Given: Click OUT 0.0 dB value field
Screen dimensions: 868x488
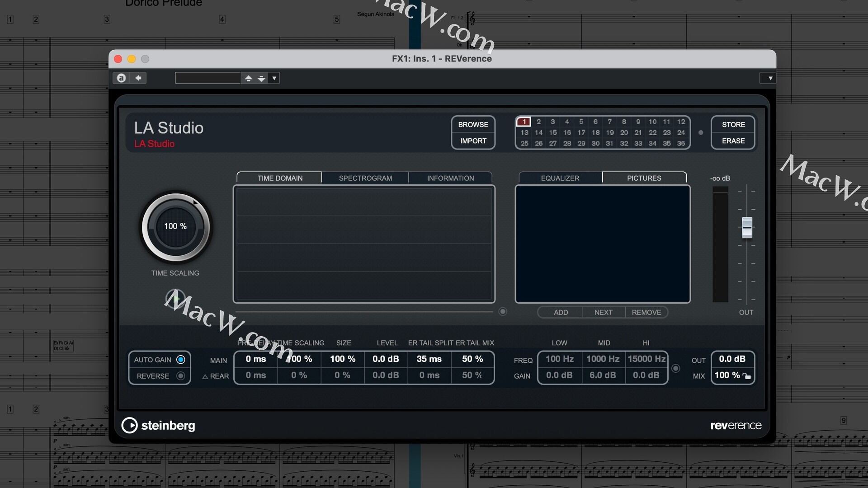Looking at the screenshot, I should pos(732,359).
